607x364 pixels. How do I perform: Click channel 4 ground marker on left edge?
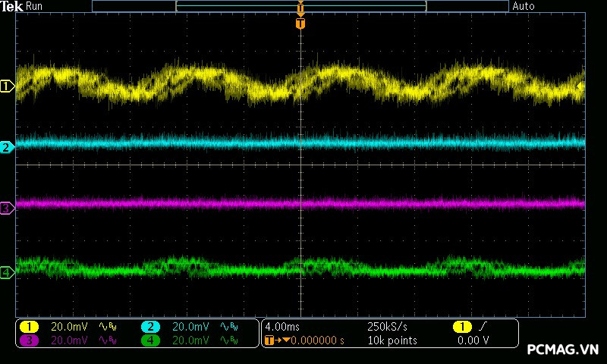pos(7,272)
